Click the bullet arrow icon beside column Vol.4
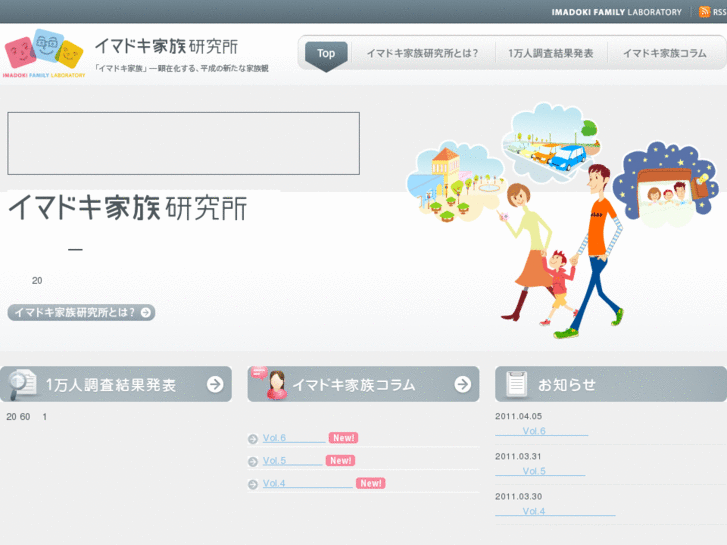Screen dimensions: 727x545 tap(253, 484)
